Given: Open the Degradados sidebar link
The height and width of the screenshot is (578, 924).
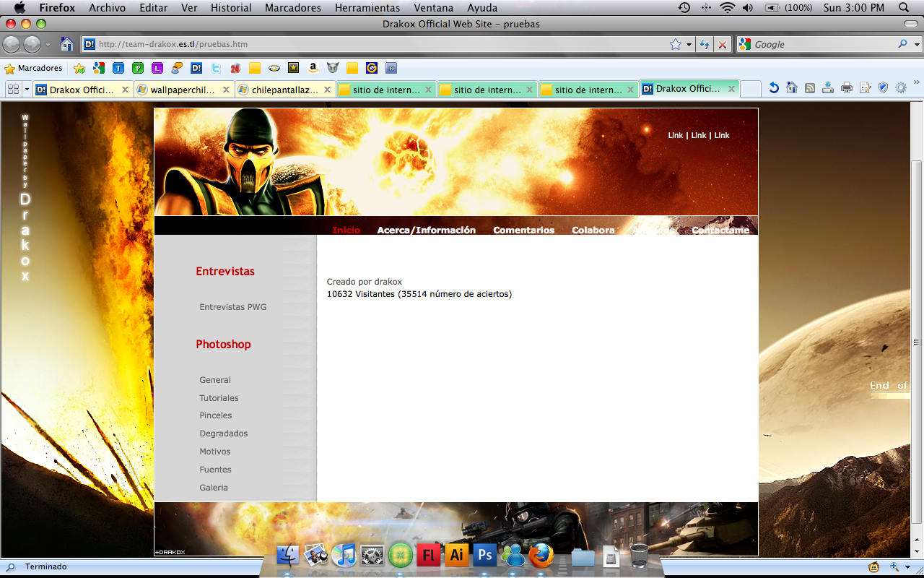Looking at the screenshot, I should point(224,433).
